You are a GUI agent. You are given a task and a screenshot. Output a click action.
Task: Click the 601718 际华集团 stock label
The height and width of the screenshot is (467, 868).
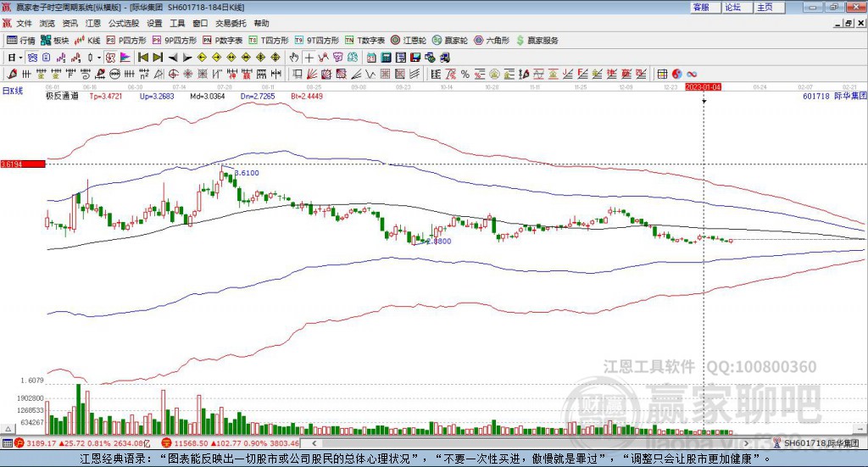click(834, 96)
